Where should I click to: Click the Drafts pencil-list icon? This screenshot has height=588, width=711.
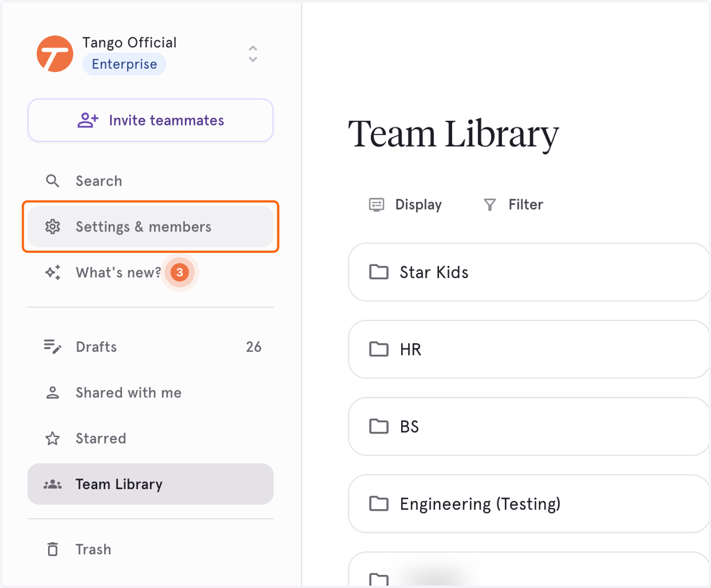tap(53, 347)
